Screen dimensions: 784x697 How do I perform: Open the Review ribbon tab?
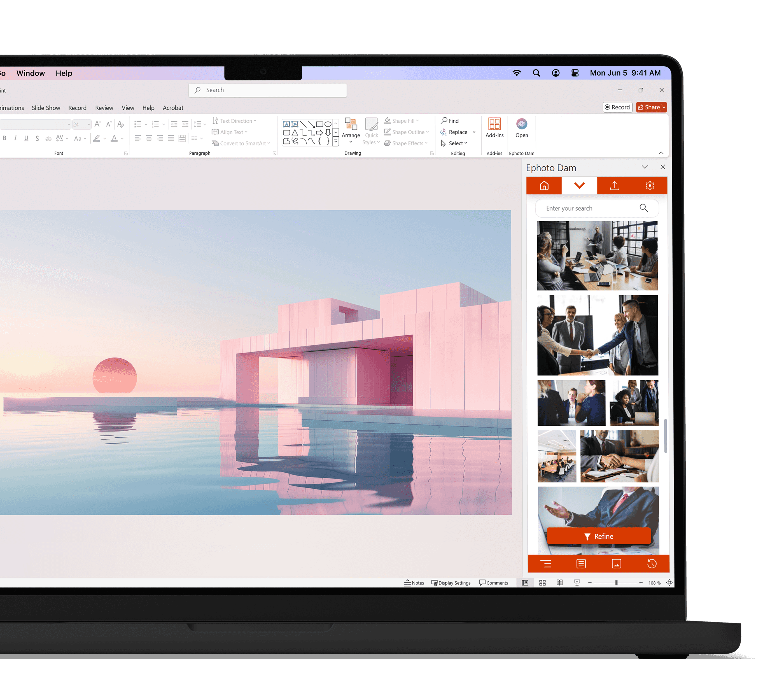[104, 108]
